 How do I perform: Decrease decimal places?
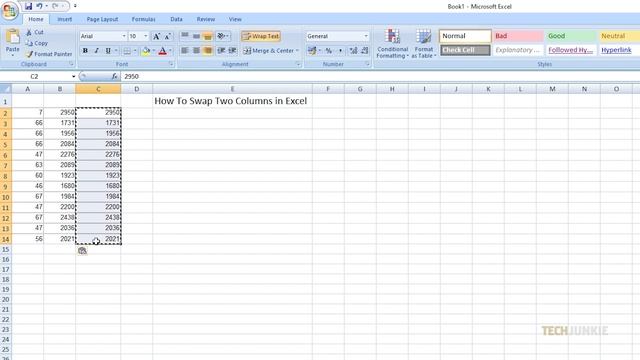coord(364,51)
